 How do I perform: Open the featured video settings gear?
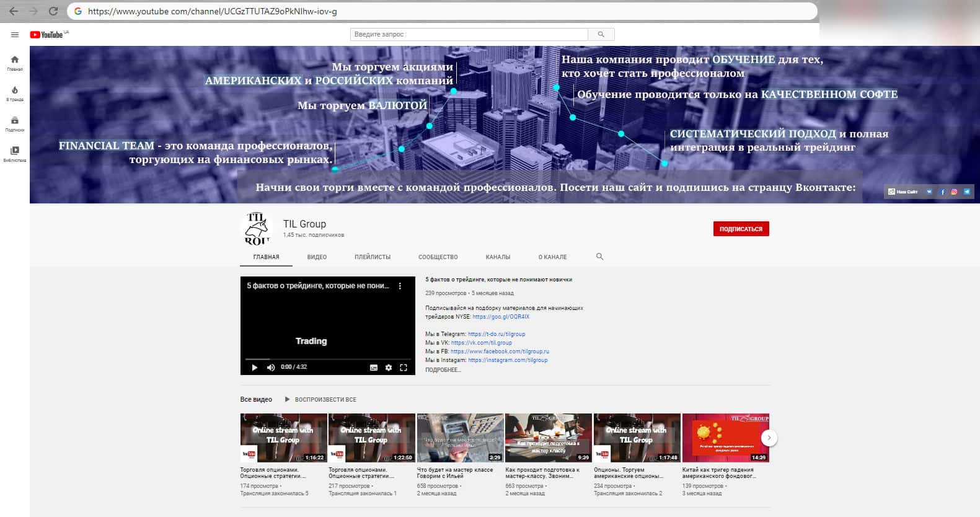389,368
